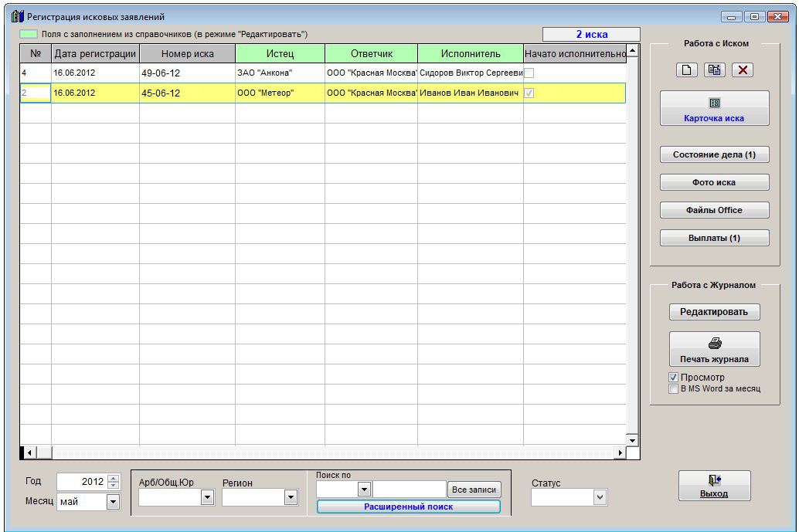Viewport: 799px width, 532px height.
Task: Click the application icon in the title bar
Action: pyautogui.click(x=18, y=16)
